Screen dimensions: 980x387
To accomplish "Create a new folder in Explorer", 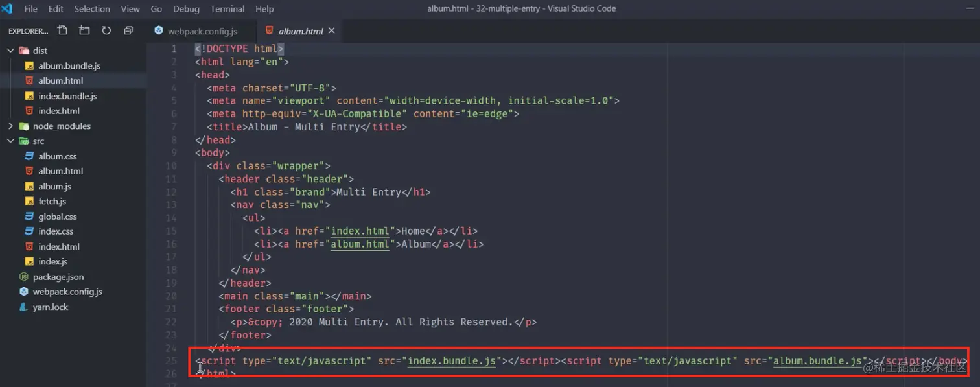I will coord(84,30).
